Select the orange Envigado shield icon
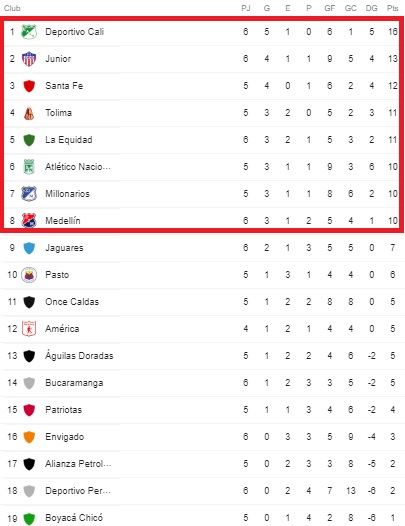The height and width of the screenshot is (526, 405). (x=29, y=437)
